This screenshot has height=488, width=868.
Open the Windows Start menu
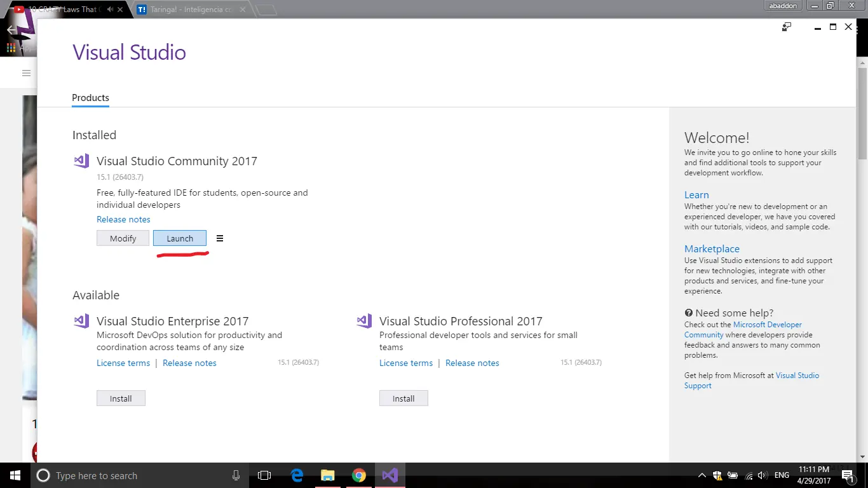(x=15, y=475)
